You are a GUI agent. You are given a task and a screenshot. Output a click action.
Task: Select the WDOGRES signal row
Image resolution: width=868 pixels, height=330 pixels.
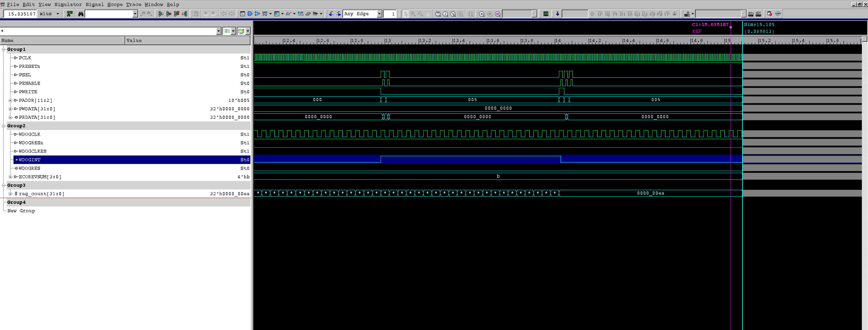point(30,168)
